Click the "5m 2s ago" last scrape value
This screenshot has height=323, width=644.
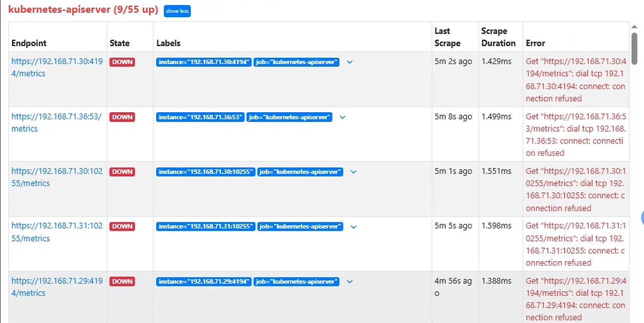tap(453, 61)
